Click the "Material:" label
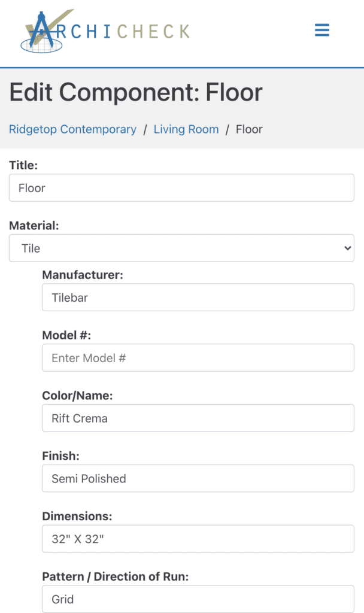This screenshot has width=364, height=613. pyautogui.click(x=34, y=226)
